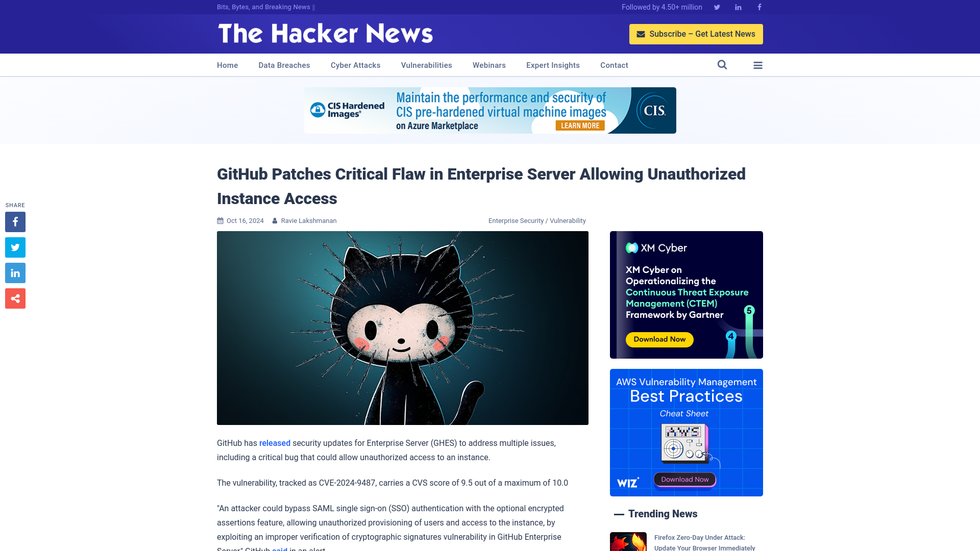The height and width of the screenshot is (551, 980).
Task: Open the hamburger menu navigation
Action: pos(758,65)
